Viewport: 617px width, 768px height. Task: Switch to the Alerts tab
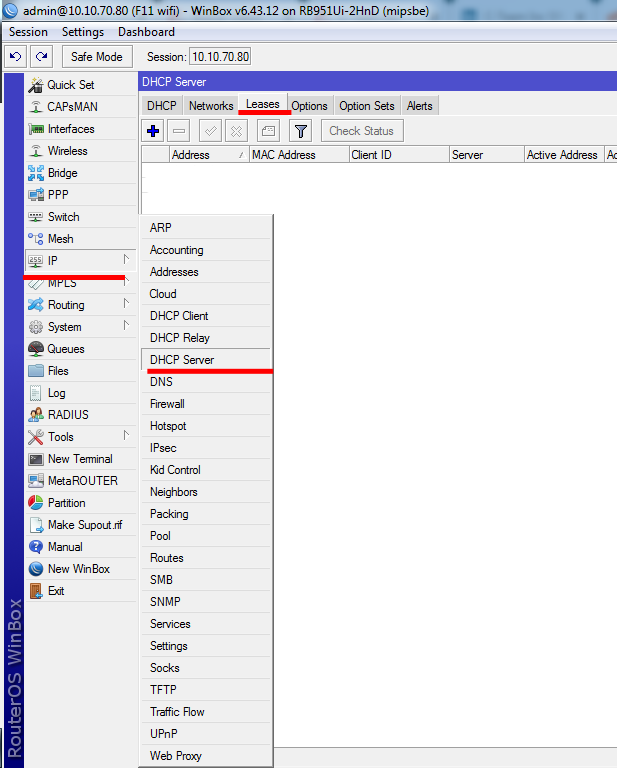coord(420,106)
